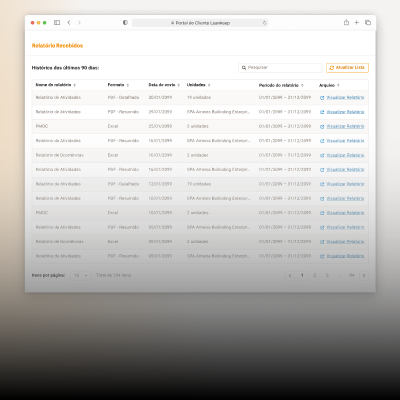Click Excel cell in PMOC 25/01 row

coord(113,126)
